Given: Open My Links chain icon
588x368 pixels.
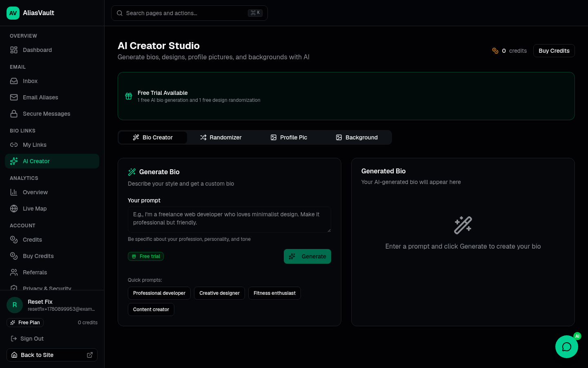Looking at the screenshot, I should [x=14, y=145].
